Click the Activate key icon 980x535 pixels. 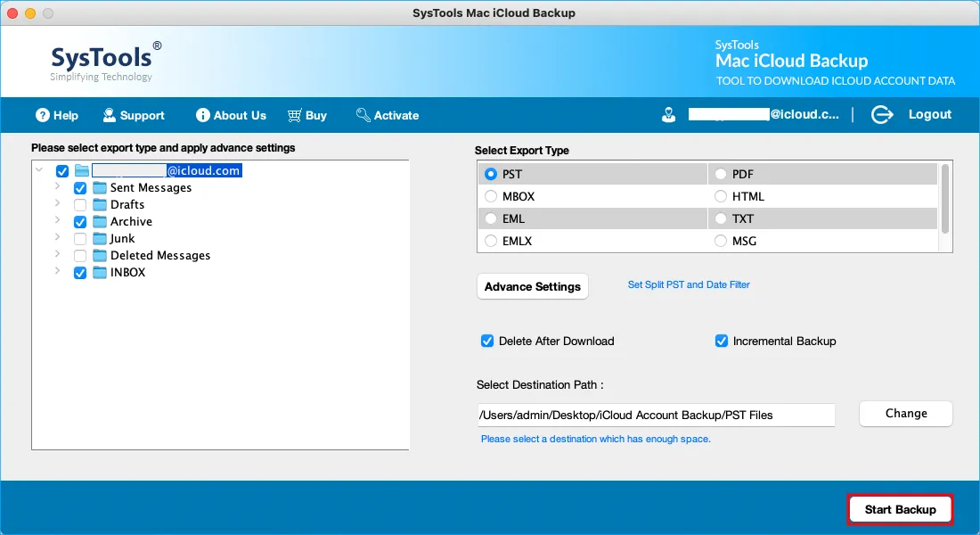click(363, 115)
